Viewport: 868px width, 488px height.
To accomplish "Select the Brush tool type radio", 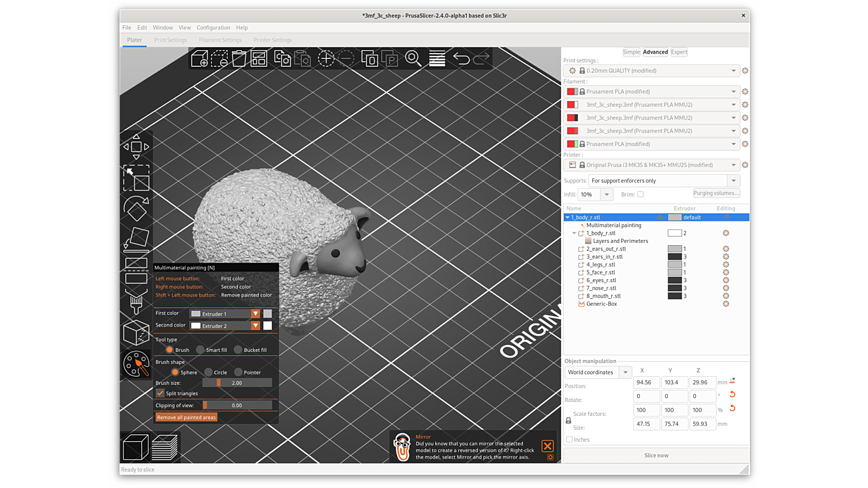I will (x=170, y=350).
